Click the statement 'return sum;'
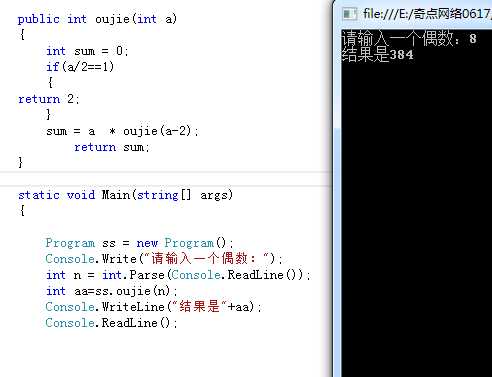The height and width of the screenshot is (377, 492). pos(112,147)
